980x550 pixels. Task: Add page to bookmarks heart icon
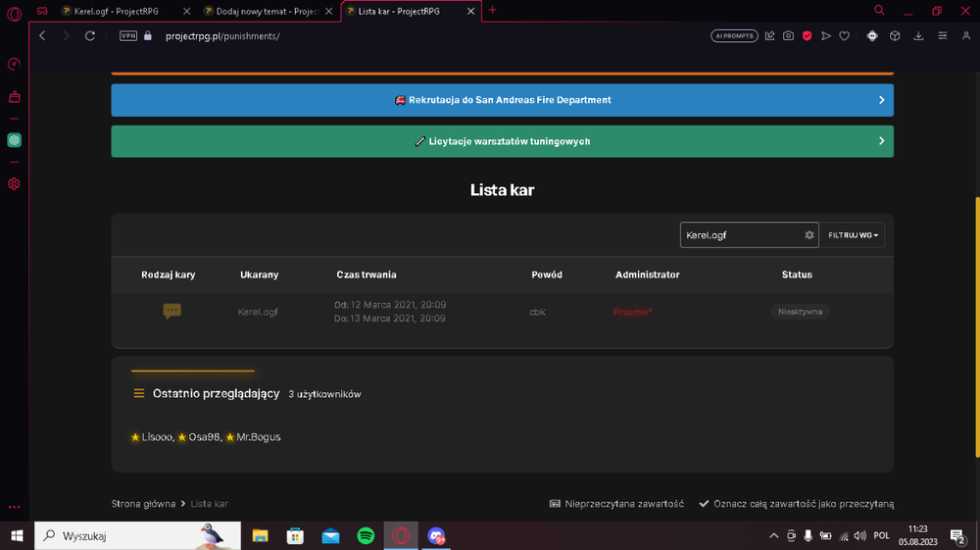(845, 35)
